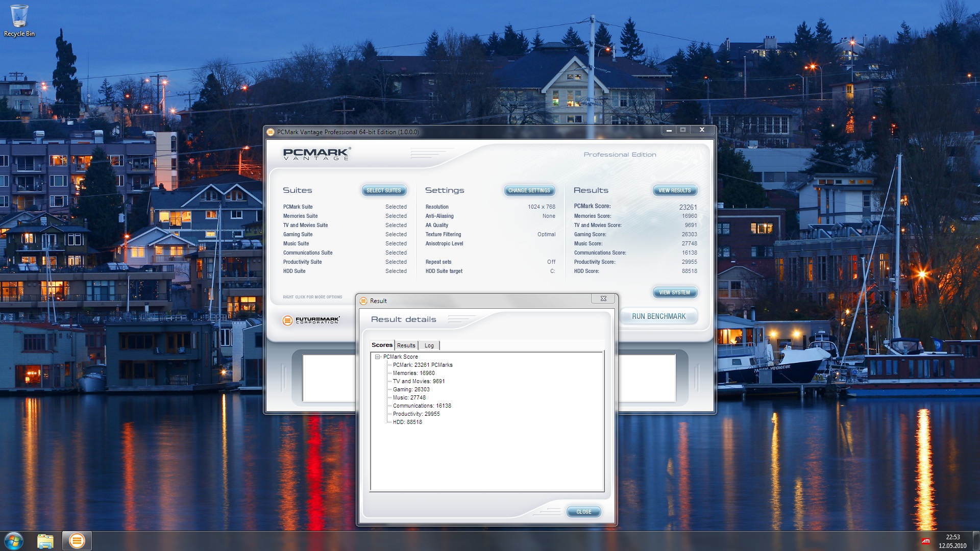Click the 'Texture Filtering' setting label
Screen dimensions: 980x551
(x=443, y=235)
